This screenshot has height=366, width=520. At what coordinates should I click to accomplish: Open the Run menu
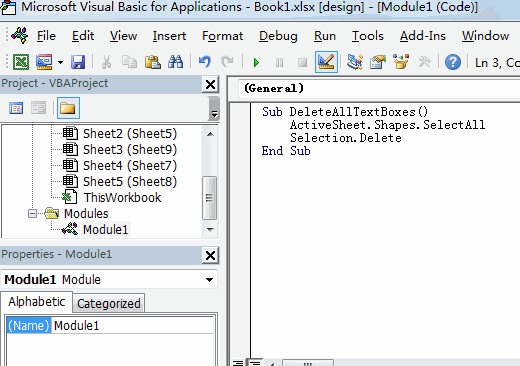[325, 36]
